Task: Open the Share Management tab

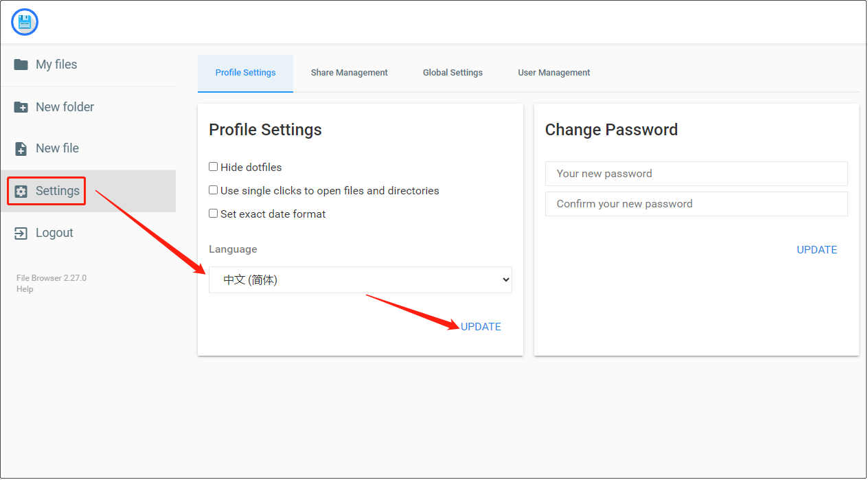Action: click(349, 73)
